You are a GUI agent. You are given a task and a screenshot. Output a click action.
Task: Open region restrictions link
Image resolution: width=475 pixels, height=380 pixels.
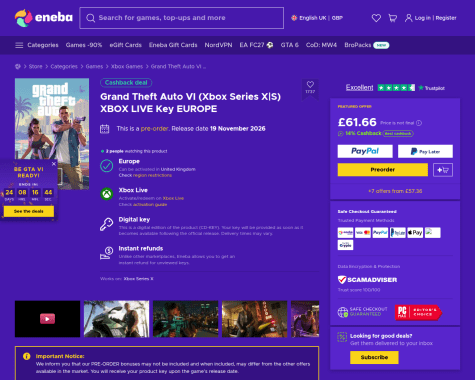coord(152,175)
